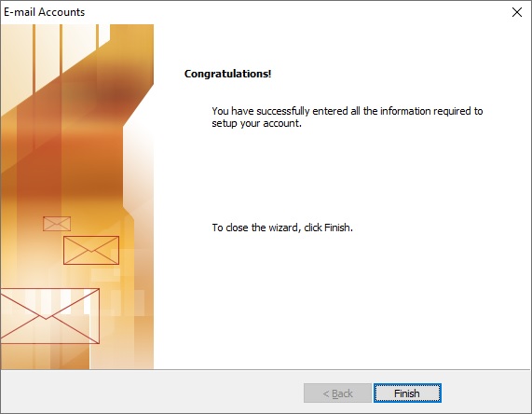Click the word Finish in the instruction sentence

tap(337, 228)
